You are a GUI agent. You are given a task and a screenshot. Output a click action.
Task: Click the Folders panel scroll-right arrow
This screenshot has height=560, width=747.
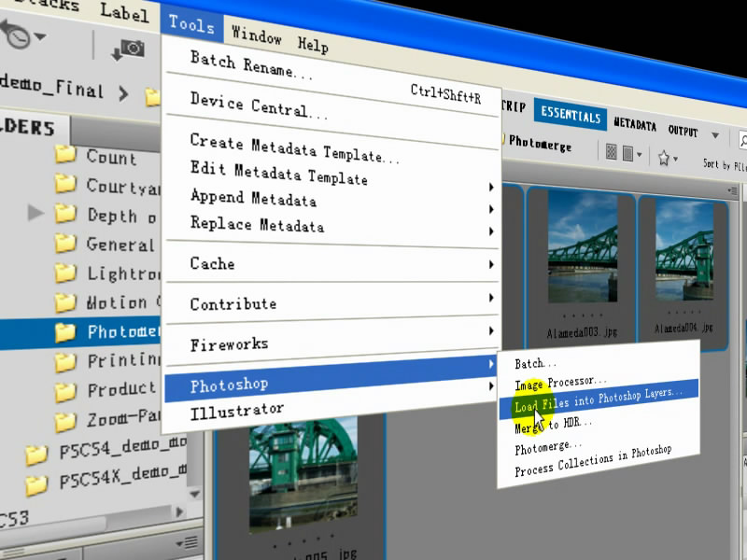pyautogui.click(x=179, y=512)
